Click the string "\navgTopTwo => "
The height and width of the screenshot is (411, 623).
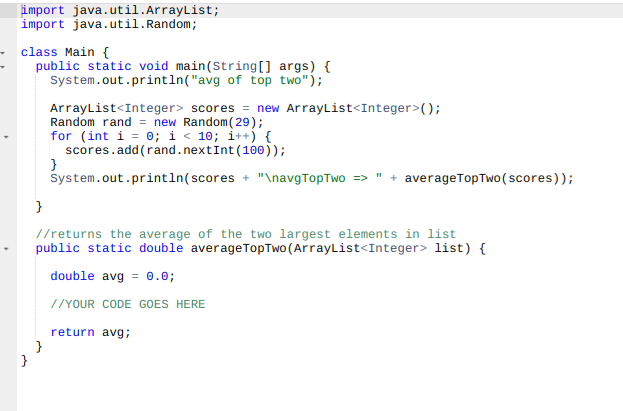(319, 178)
